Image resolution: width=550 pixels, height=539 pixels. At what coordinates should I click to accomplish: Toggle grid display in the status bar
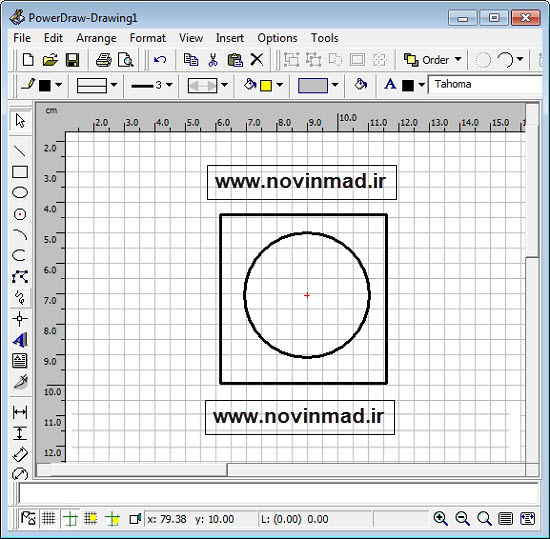click(49, 518)
